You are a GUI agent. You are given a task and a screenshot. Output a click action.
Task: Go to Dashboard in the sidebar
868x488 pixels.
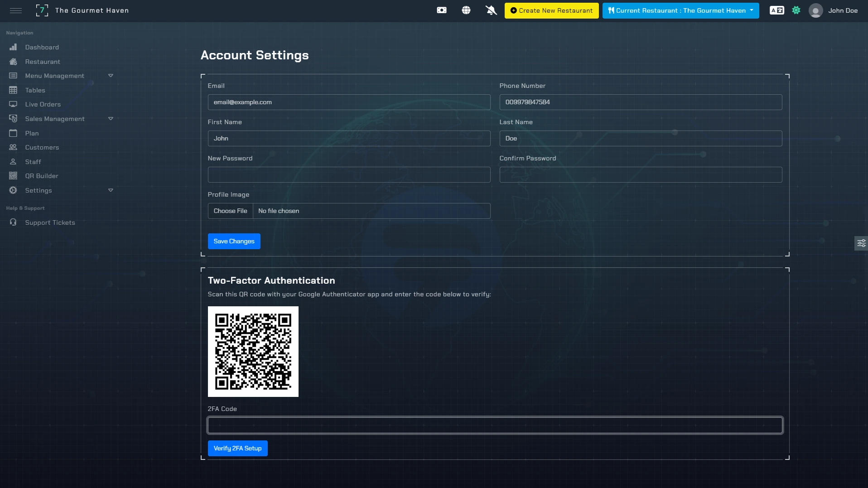42,47
